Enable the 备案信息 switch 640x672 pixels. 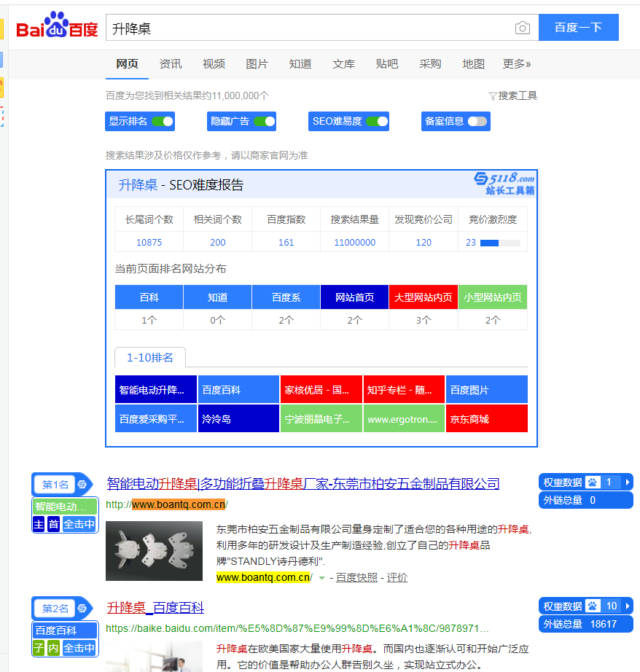pos(477,121)
